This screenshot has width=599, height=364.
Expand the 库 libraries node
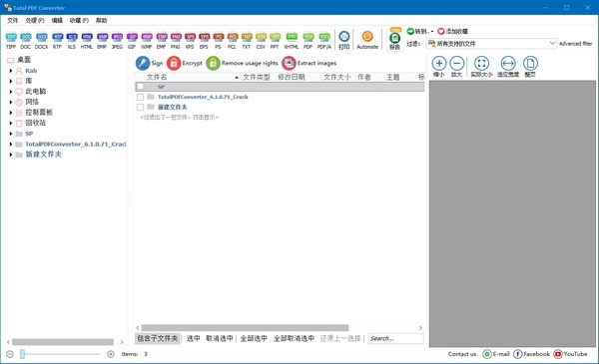tap(11, 81)
